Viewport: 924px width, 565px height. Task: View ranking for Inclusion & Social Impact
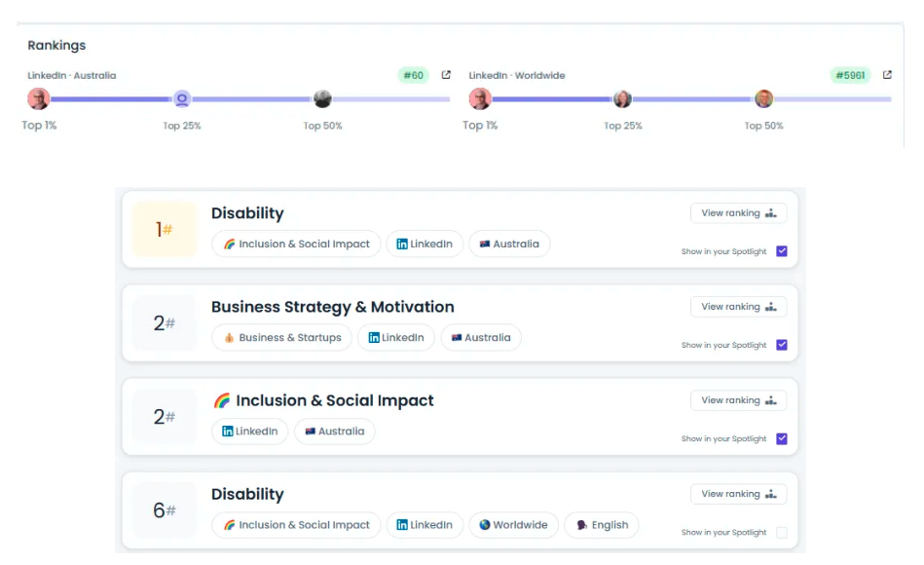(738, 400)
